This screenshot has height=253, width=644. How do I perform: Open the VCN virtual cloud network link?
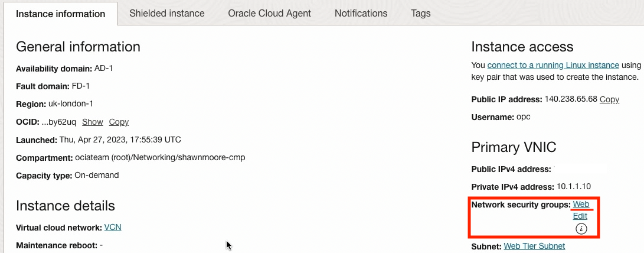pos(113,227)
